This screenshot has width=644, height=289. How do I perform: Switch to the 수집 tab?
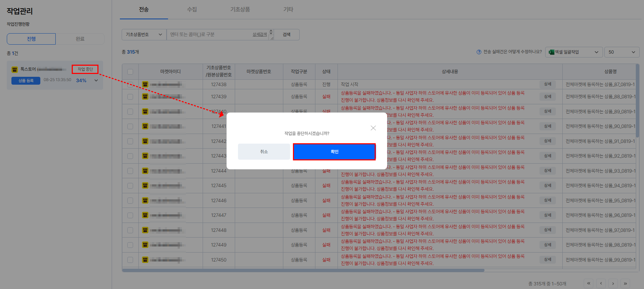192,10
